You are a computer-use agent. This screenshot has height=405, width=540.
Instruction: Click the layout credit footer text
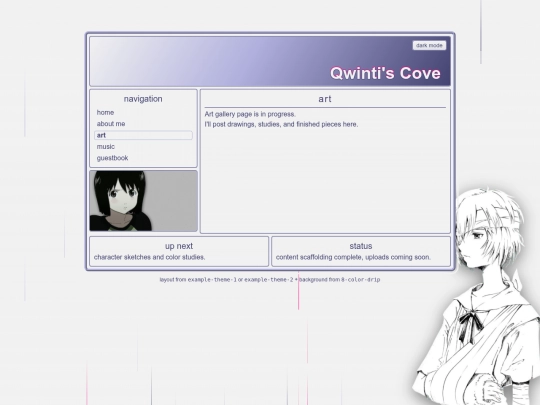pyautogui.click(x=270, y=280)
